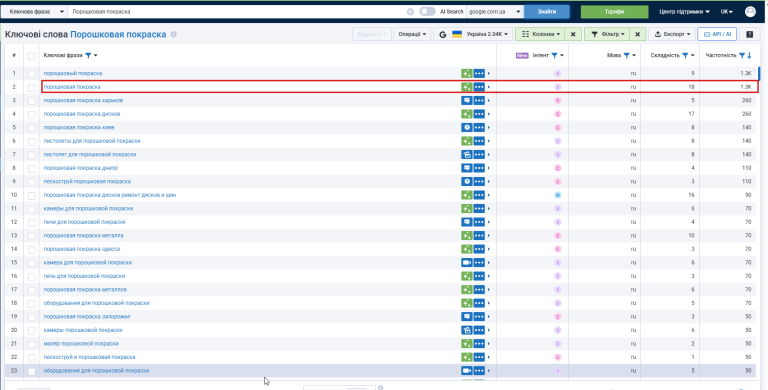Screen dimensions: 768x390
Task: Click the speech-bubble icon for 'порошковая покраска запорожье'
Action: pos(466,317)
